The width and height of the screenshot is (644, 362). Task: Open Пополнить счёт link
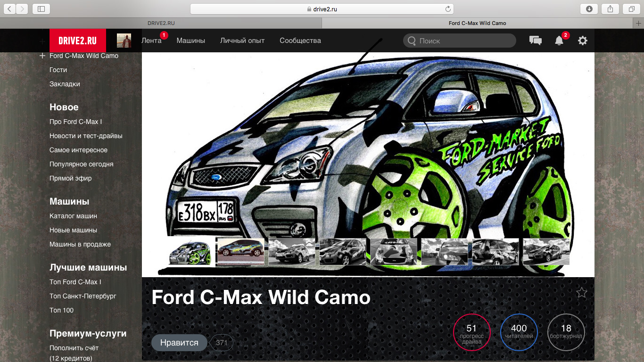point(74,348)
